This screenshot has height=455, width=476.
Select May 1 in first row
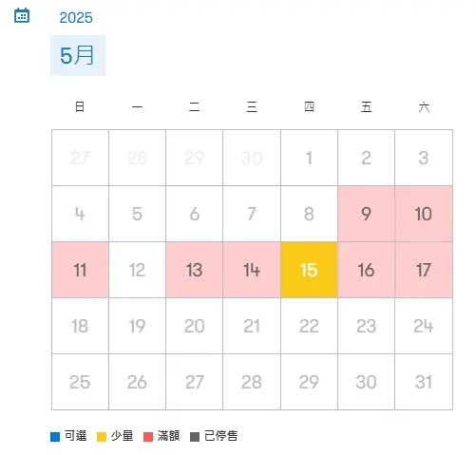pyautogui.click(x=309, y=158)
